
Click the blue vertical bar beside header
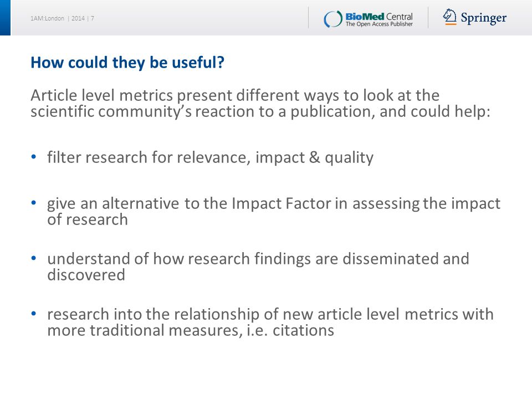pyautogui.click(x=5, y=18)
